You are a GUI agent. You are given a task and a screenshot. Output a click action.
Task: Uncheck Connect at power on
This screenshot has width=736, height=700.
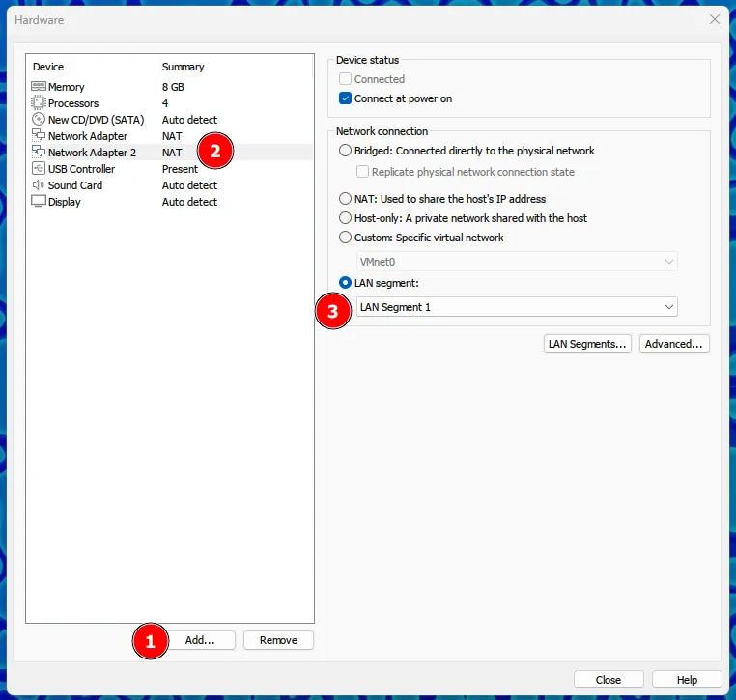346,98
